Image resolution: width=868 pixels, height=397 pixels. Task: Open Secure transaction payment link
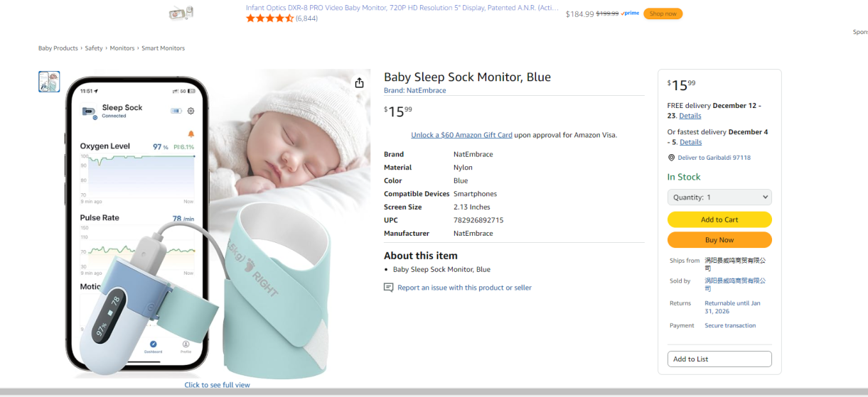(730, 325)
